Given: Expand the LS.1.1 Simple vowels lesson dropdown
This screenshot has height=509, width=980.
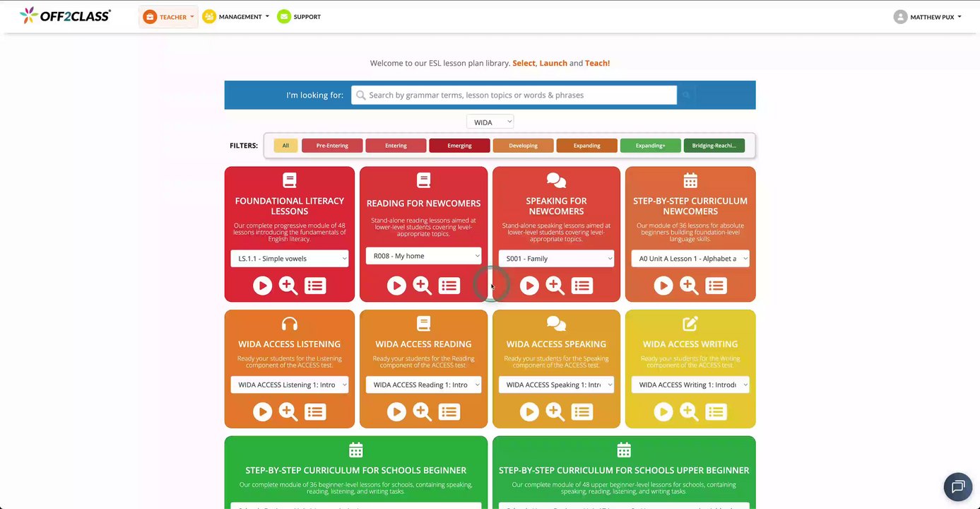Looking at the screenshot, I should click(290, 259).
